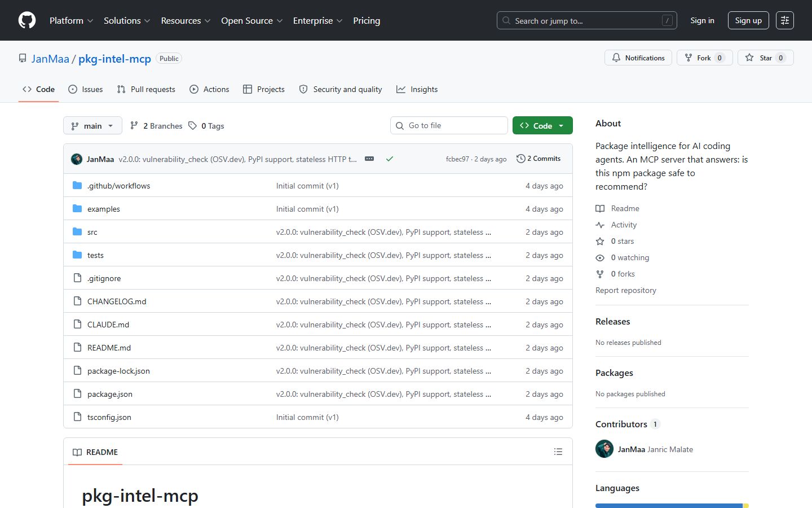Click the .gitignore file icon
The width and height of the screenshot is (812, 508).
pyautogui.click(x=77, y=278)
